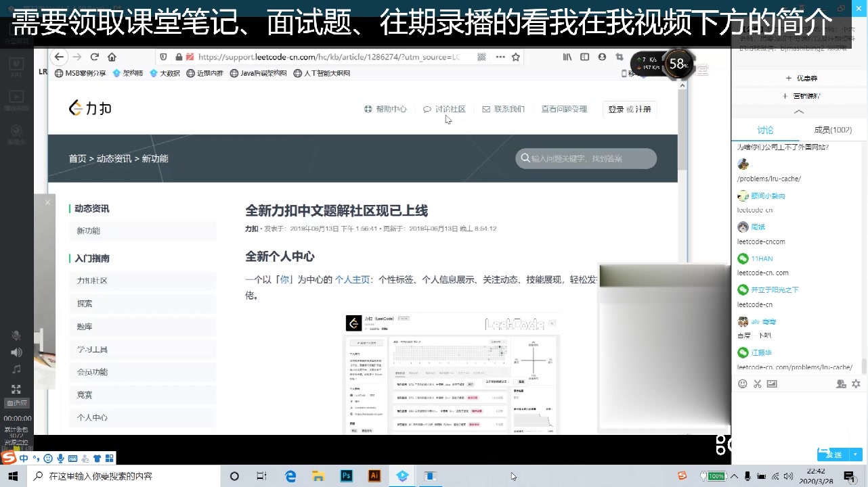Open the QR code icon in address bar
The height and width of the screenshot is (487, 868).
click(481, 57)
